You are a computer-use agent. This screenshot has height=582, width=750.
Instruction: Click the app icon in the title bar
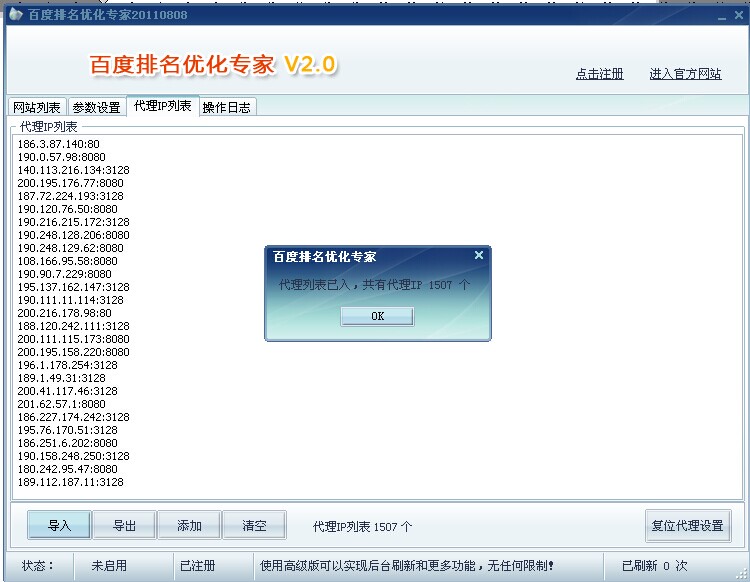pyautogui.click(x=14, y=14)
